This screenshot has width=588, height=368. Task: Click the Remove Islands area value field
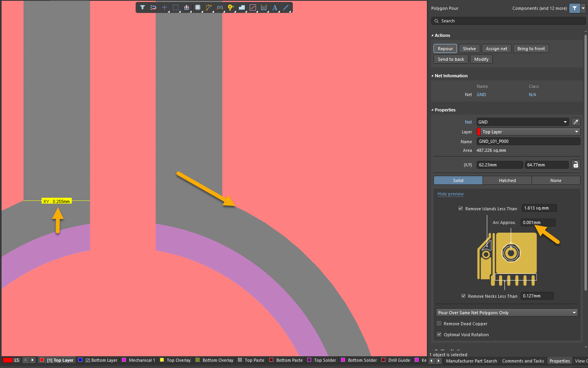coord(539,208)
